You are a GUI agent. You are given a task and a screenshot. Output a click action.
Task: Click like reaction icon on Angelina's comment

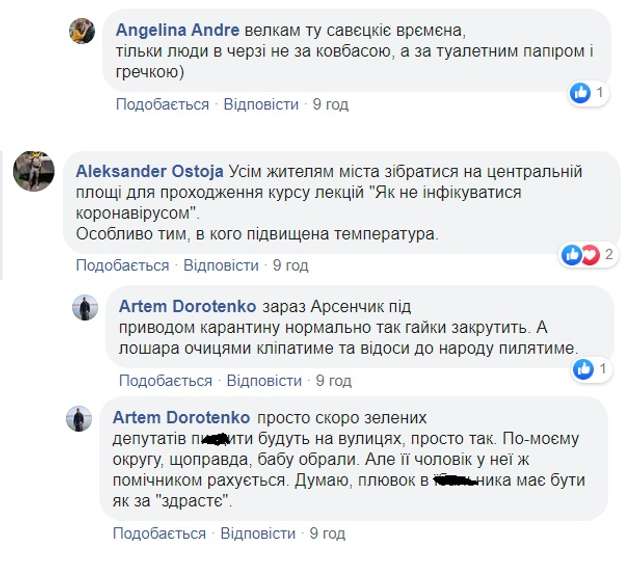(x=580, y=93)
